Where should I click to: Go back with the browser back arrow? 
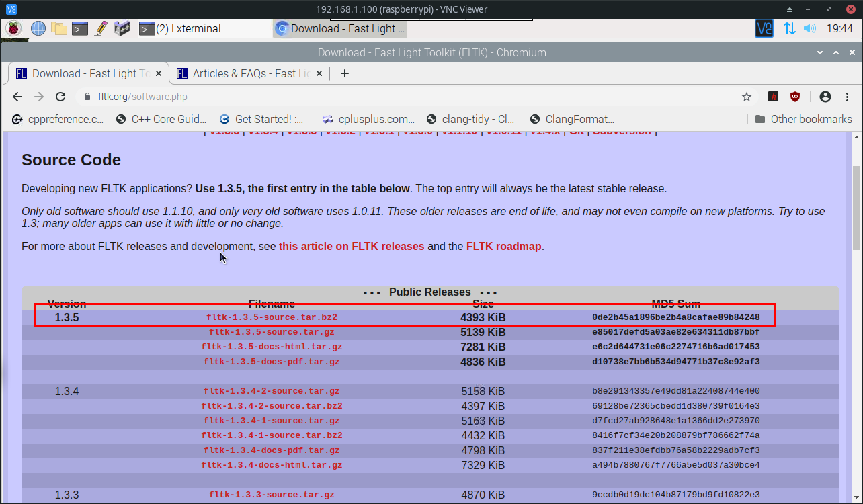tap(17, 97)
